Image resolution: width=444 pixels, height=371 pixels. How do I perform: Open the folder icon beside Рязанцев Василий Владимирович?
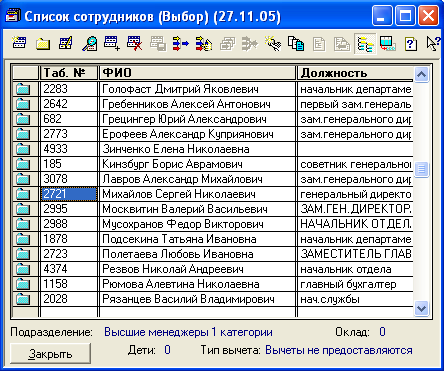point(23,299)
